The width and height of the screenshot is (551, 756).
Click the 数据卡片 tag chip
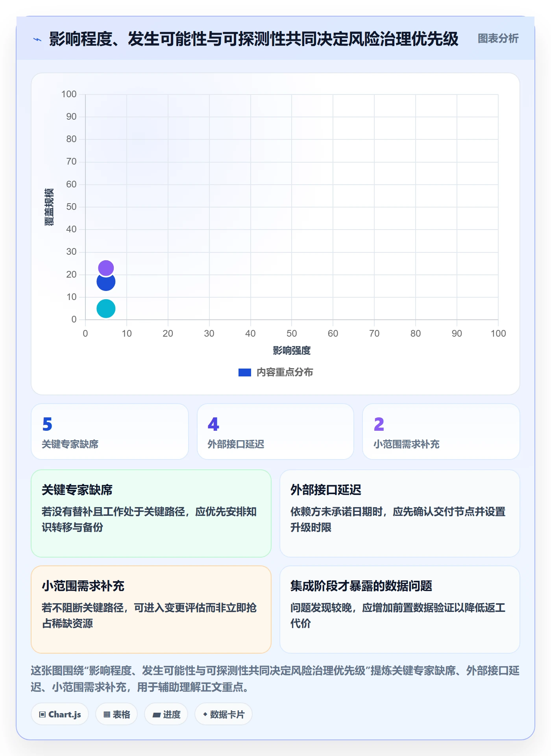[x=224, y=714]
